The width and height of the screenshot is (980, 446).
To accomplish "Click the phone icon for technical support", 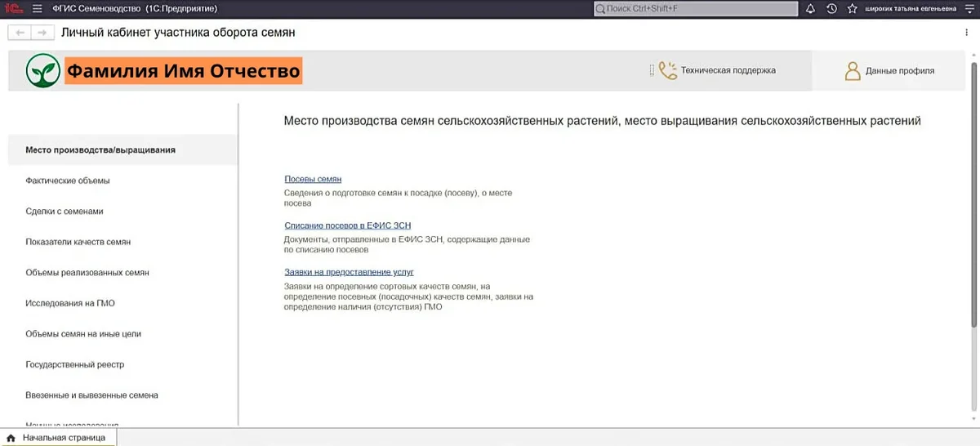I will 668,71.
